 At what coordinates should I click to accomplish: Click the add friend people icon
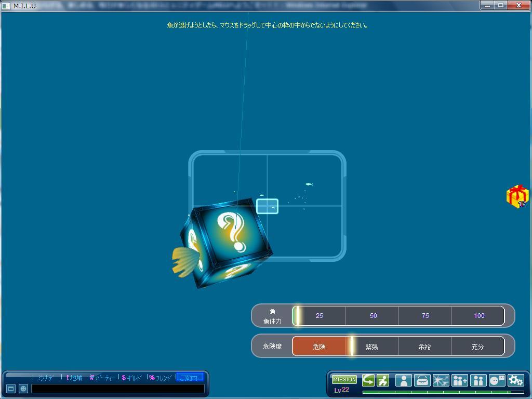tap(460, 380)
